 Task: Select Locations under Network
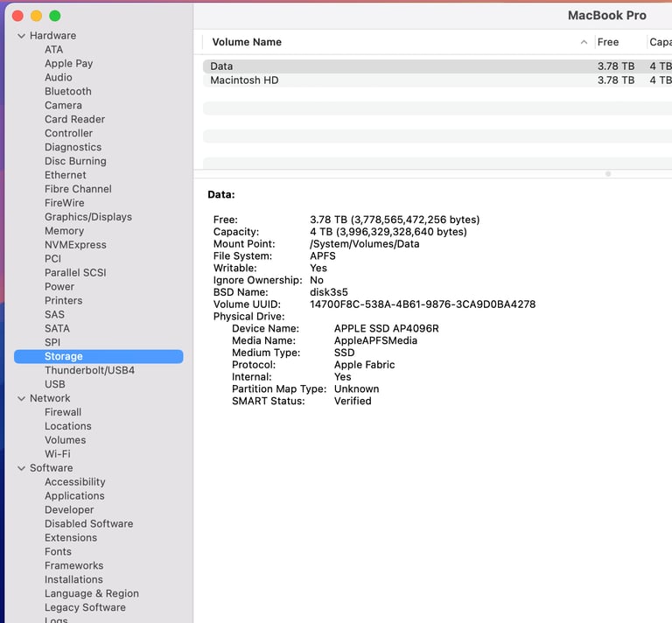click(x=67, y=426)
